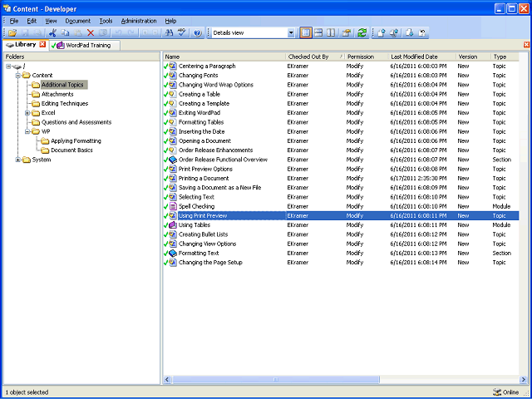Click the green Refresh arrows icon
The image size is (532, 399).
(x=362, y=33)
